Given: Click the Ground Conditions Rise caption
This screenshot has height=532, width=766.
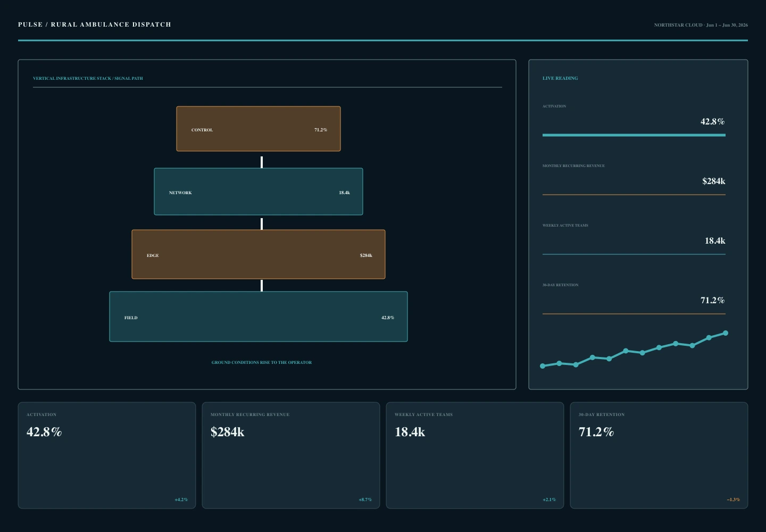Looking at the screenshot, I should tap(262, 362).
